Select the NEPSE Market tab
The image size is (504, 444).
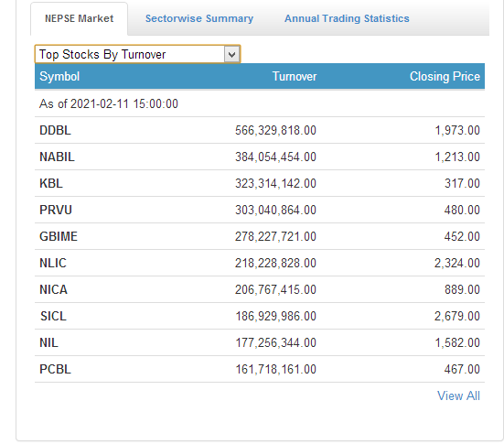click(79, 18)
